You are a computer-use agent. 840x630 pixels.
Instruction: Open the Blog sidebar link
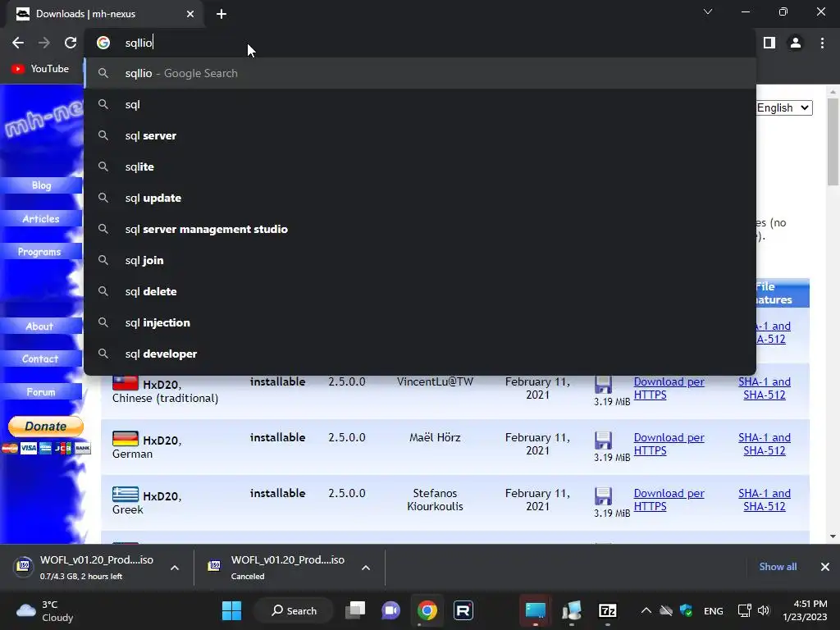41,185
